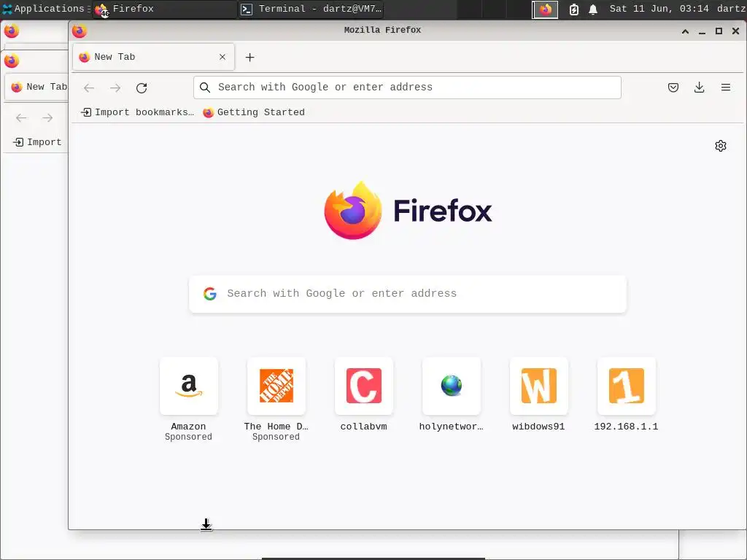Open the power manager battery icon
Image resolution: width=747 pixels, height=560 pixels.
click(x=574, y=9)
